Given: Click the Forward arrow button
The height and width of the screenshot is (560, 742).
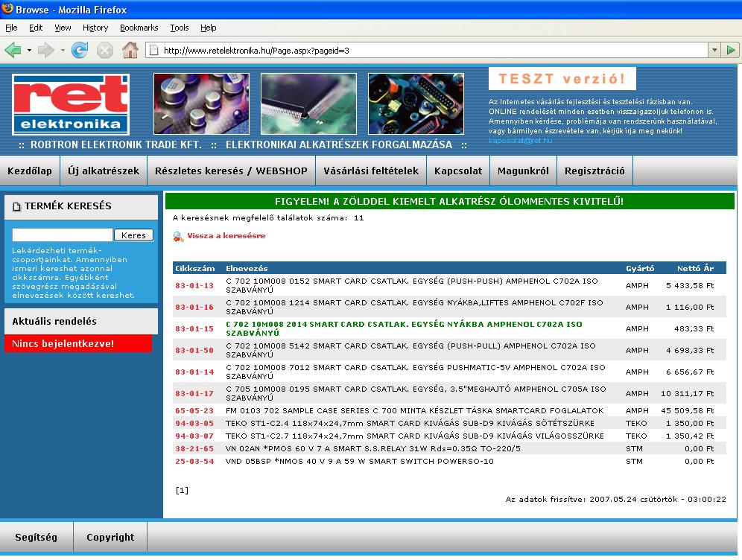Looking at the screenshot, I should tap(45, 50).
